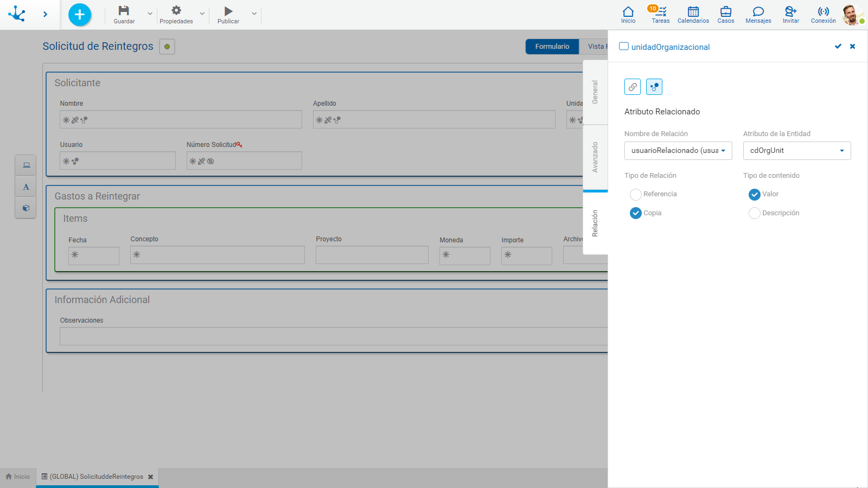The height and width of the screenshot is (488, 868).
Task: Click the Items container title
Action: click(x=75, y=219)
